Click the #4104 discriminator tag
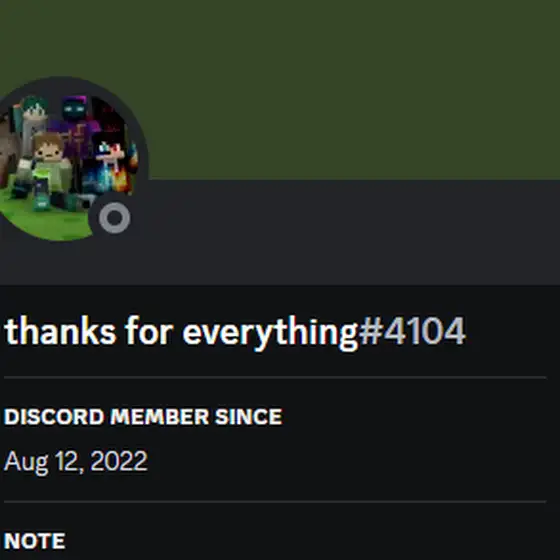 point(412,331)
